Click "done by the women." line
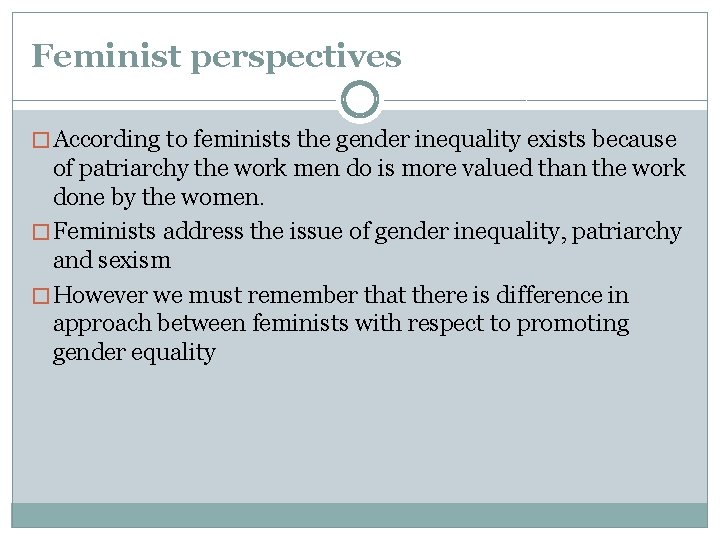The height and width of the screenshot is (540, 720). coord(158,198)
